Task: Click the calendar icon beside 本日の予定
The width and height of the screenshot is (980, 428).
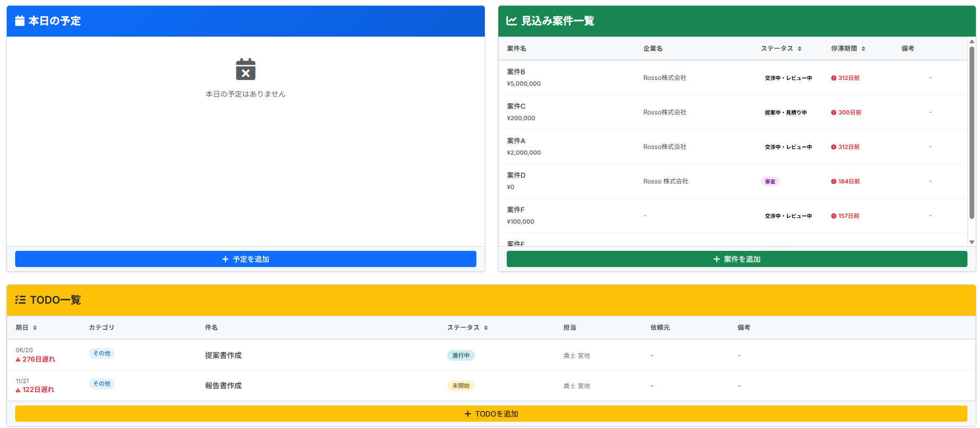Action: (20, 21)
